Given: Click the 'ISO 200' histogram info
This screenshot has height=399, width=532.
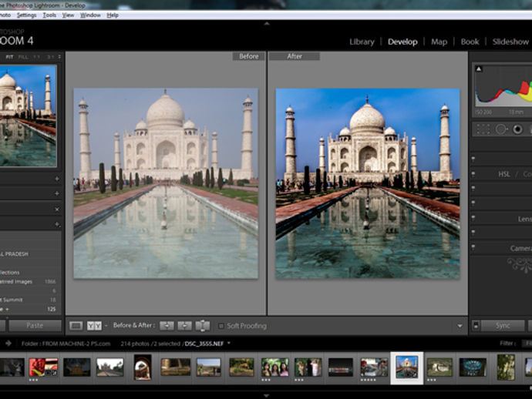Looking at the screenshot, I should tap(483, 112).
